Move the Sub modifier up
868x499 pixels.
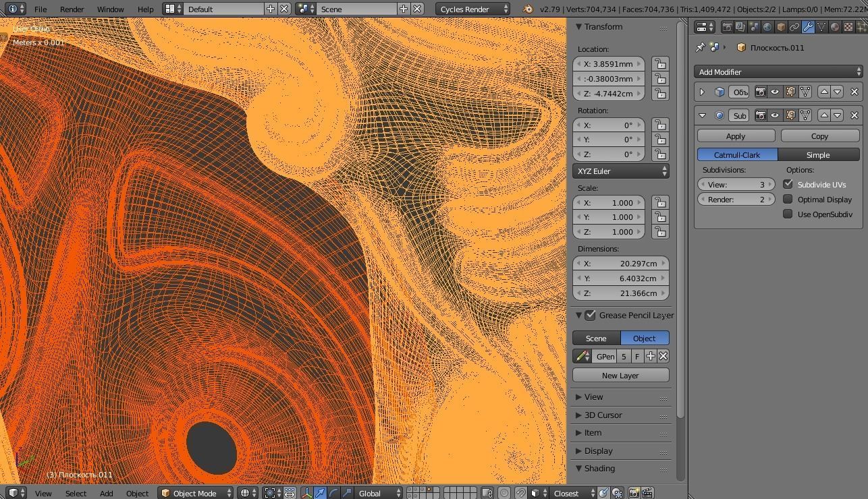tap(824, 115)
